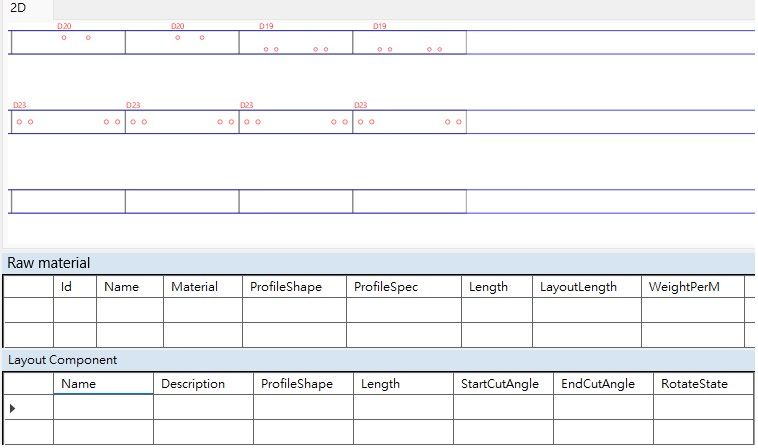Click the current-row arrow in Layout Component

click(x=12, y=408)
